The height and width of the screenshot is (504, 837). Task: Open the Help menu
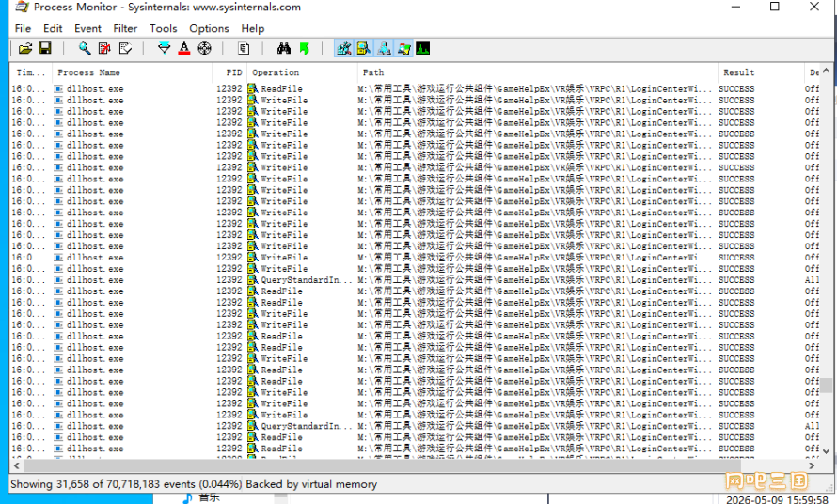coord(252,28)
